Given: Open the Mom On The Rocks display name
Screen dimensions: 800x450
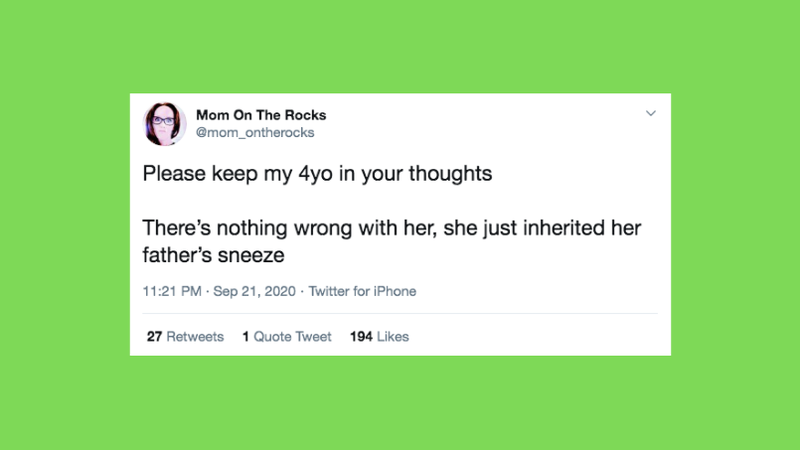Looking at the screenshot, I should (x=261, y=115).
